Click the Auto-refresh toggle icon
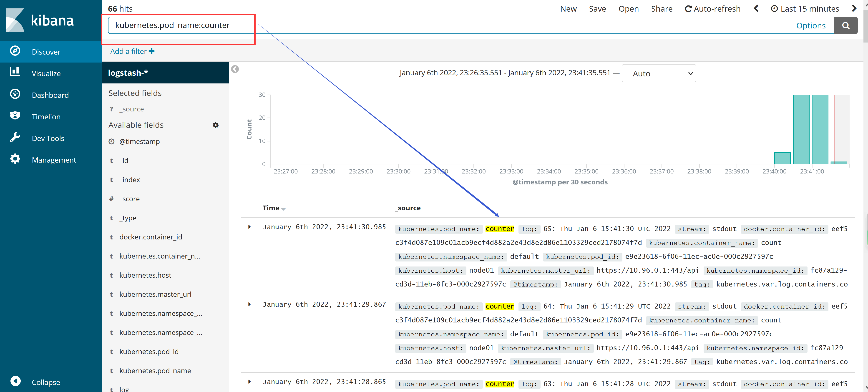868x392 pixels. [688, 8]
